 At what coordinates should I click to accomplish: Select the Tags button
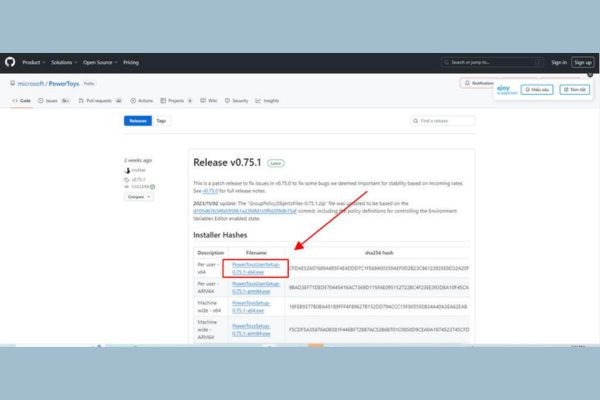pyautogui.click(x=161, y=121)
